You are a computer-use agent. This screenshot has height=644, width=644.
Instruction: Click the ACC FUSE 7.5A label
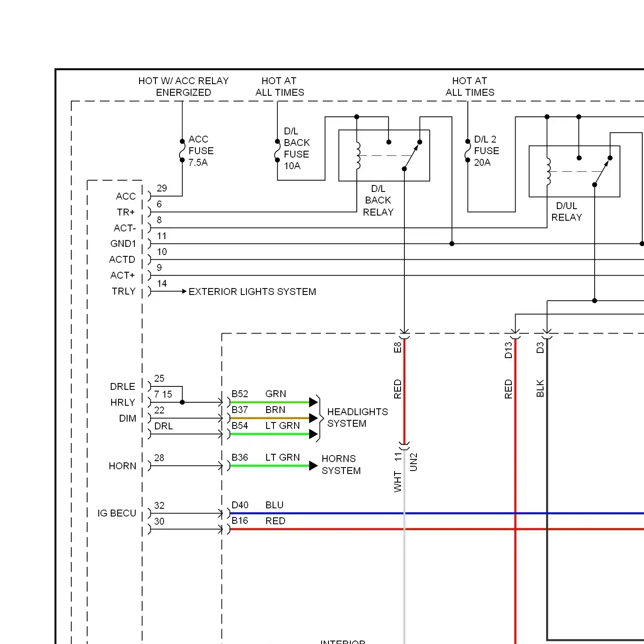[x=201, y=151]
